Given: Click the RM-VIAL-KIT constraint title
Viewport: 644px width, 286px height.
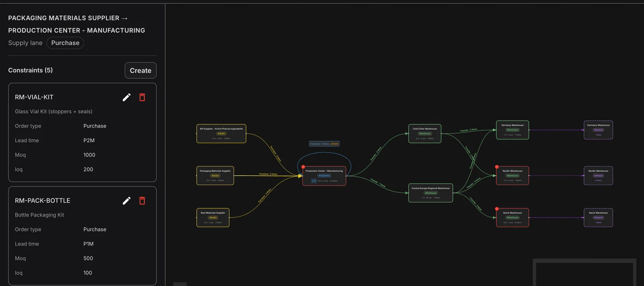Looking at the screenshot, I should pos(34,97).
